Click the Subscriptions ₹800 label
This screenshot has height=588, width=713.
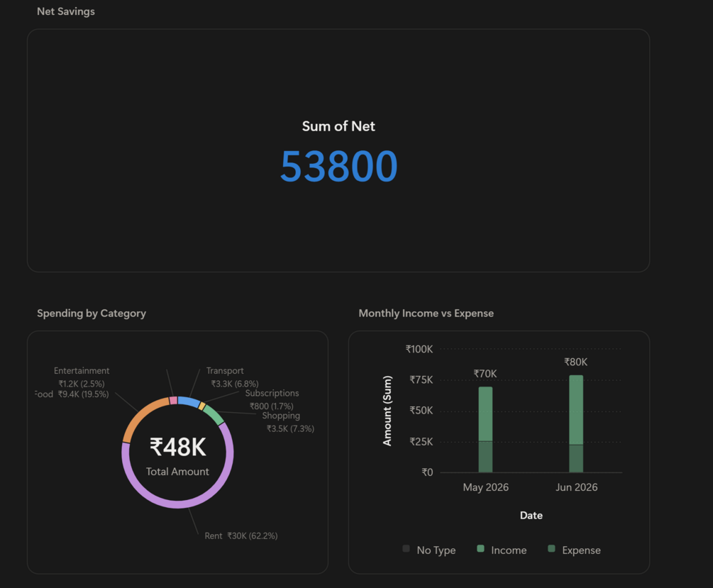coord(272,399)
